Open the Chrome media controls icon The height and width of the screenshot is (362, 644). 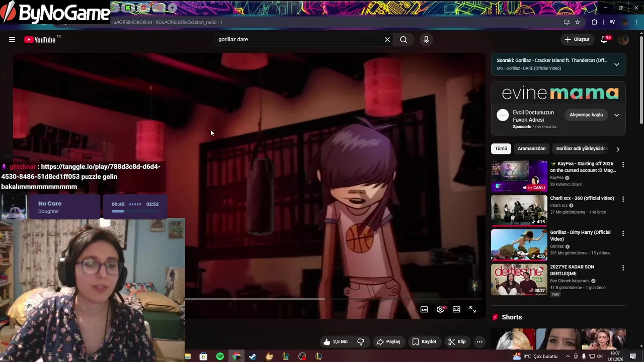[x=612, y=22]
